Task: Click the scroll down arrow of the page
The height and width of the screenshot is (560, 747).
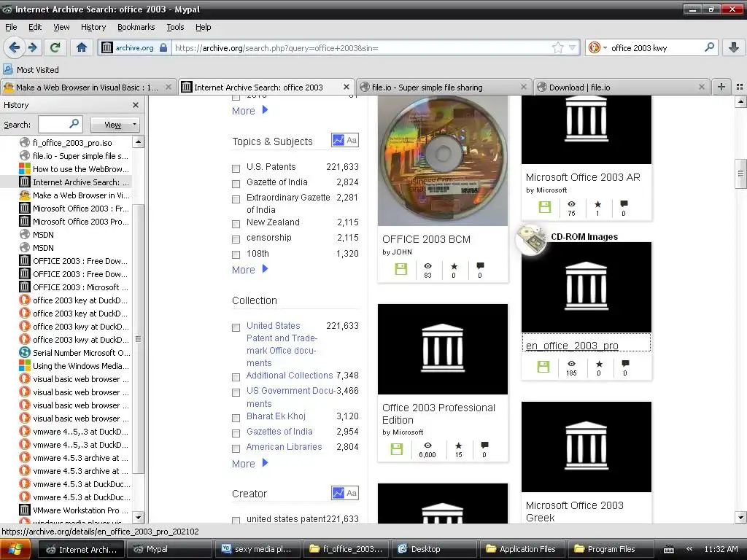Action: (x=740, y=517)
